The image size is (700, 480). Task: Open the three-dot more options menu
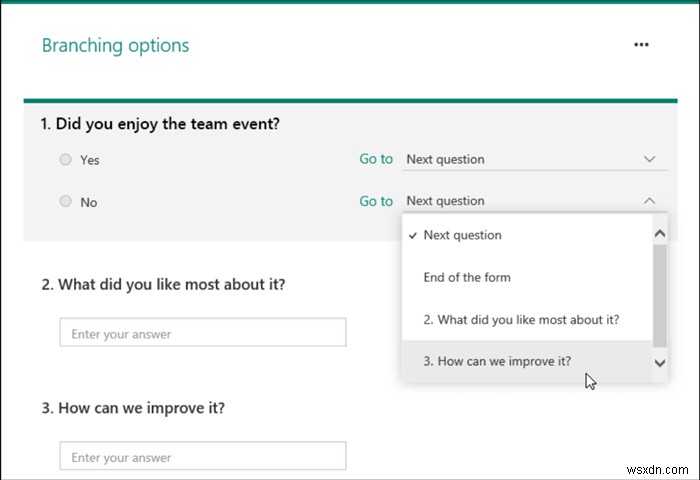tap(641, 45)
